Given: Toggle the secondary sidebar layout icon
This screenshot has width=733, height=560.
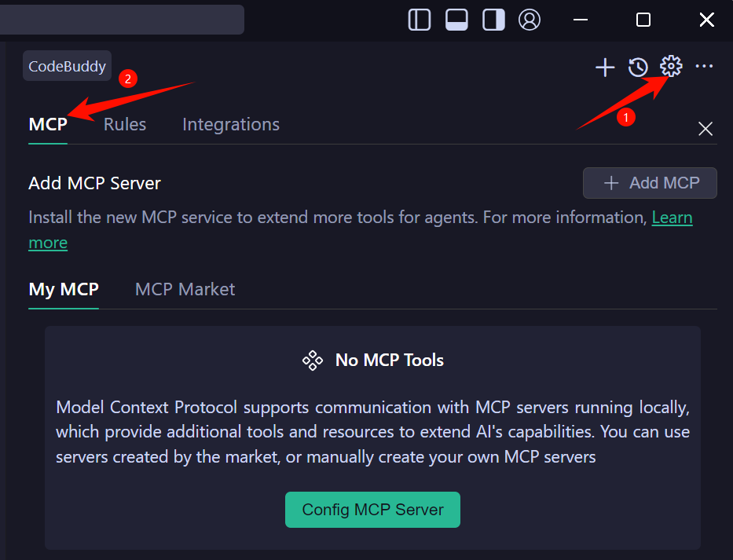Looking at the screenshot, I should tap(493, 20).
